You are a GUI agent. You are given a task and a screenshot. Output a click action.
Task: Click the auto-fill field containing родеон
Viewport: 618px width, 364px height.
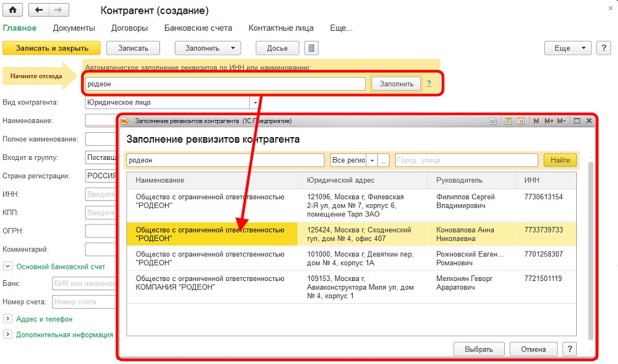pyautogui.click(x=225, y=84)
